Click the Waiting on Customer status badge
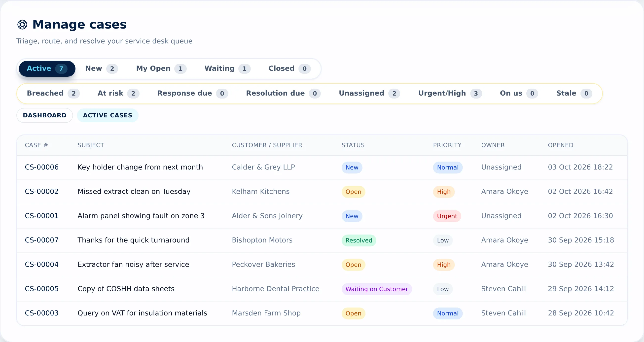This screenshot has width=644, height=342. [x=377, y=289]
